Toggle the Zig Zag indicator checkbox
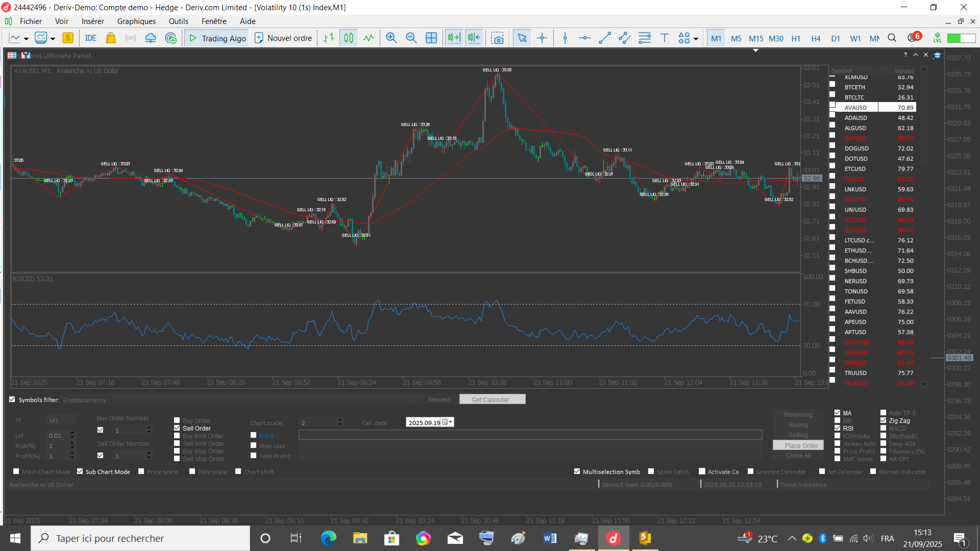Image resolution: width=980 pixels, height=551 pixels. (884, 421)
